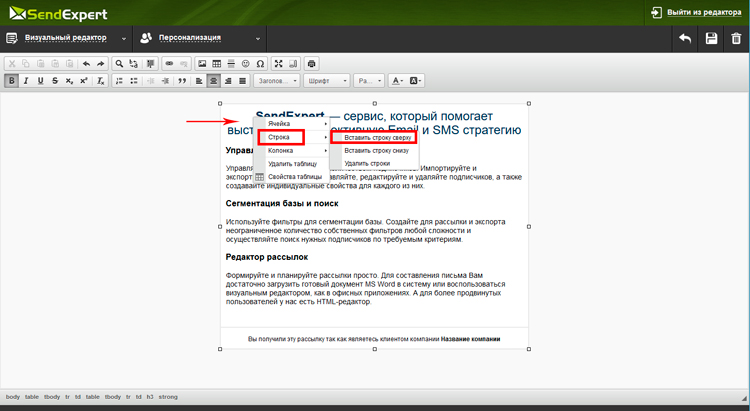Image resolution: width=750 pixels, height=411 pixels.
Task: Select the h3 element in path bar
Action: click(150, 397)
